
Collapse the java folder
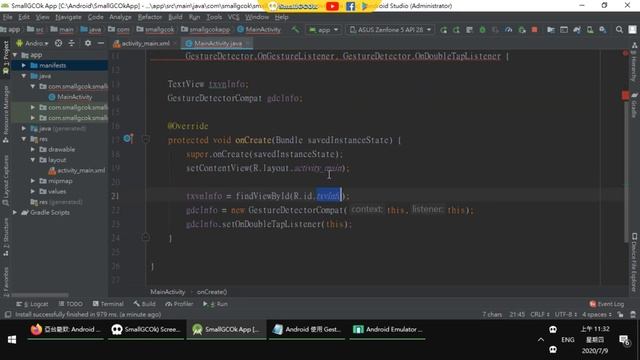[24, 76]
